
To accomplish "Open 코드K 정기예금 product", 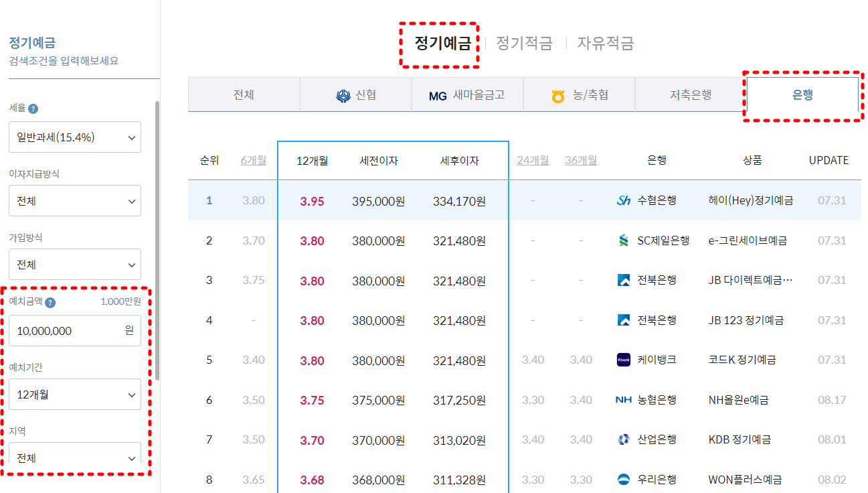I will coord(742,360).
